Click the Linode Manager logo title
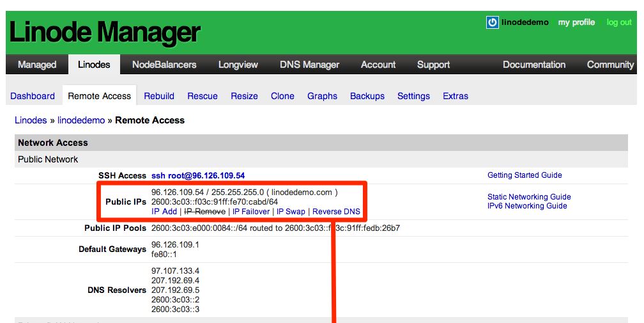644x323 pixels. click(x=105, y=33)
